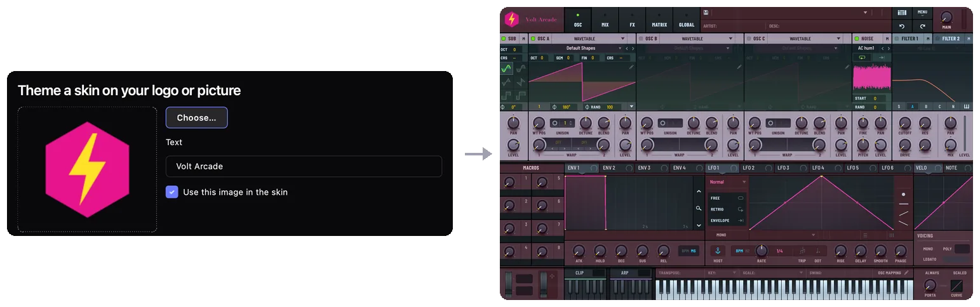Click the OSC mapping pencil icon

pos(906,273)
